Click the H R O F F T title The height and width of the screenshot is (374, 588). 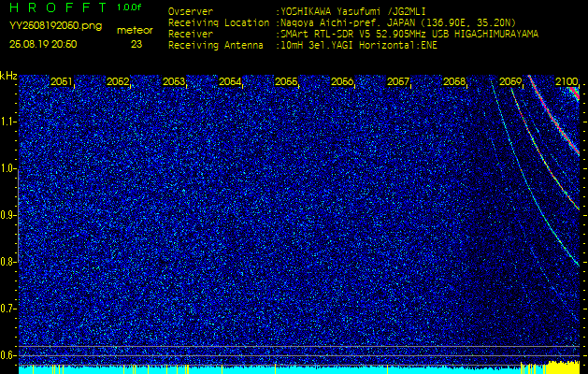click(59, 7)
